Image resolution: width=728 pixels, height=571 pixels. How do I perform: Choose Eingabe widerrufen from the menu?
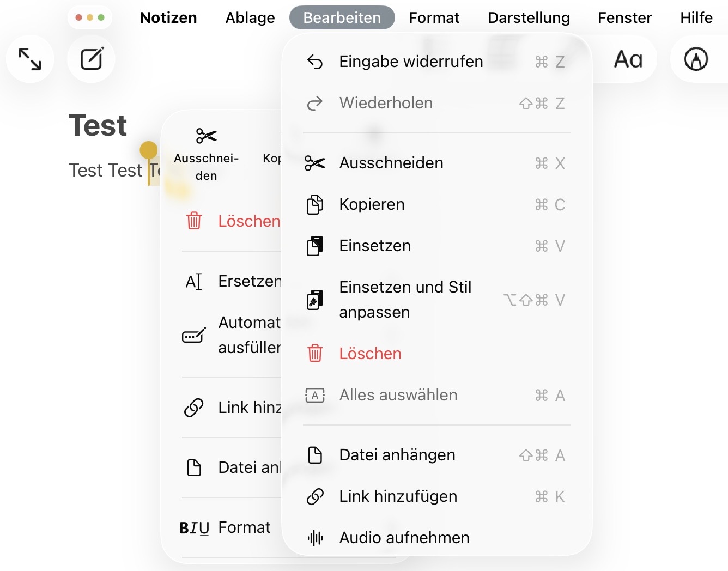click(x=411, y=62)
